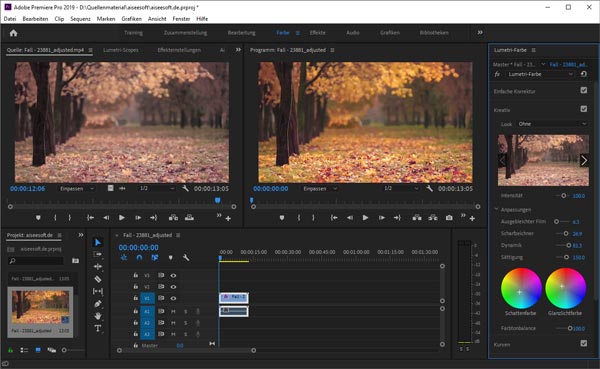Screen dimensions: 600x369
Task: Open the Effekteinstellungen tab
Action: (179, 50)
